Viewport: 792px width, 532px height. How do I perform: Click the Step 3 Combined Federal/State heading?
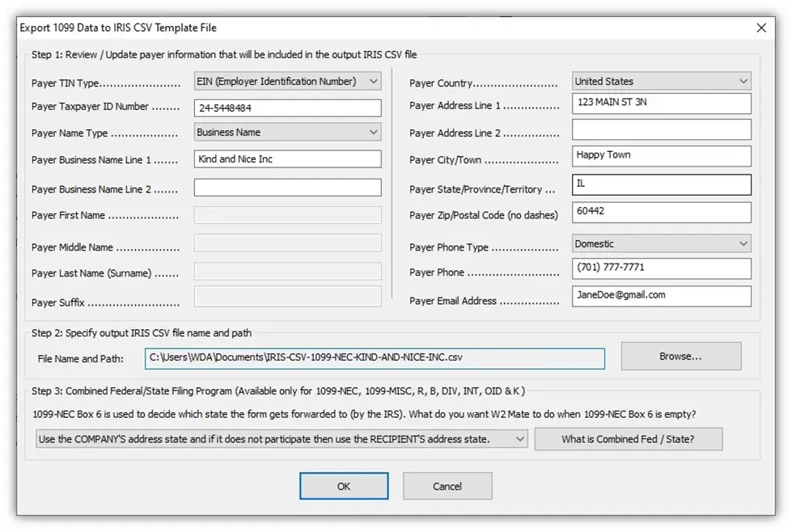278,391
